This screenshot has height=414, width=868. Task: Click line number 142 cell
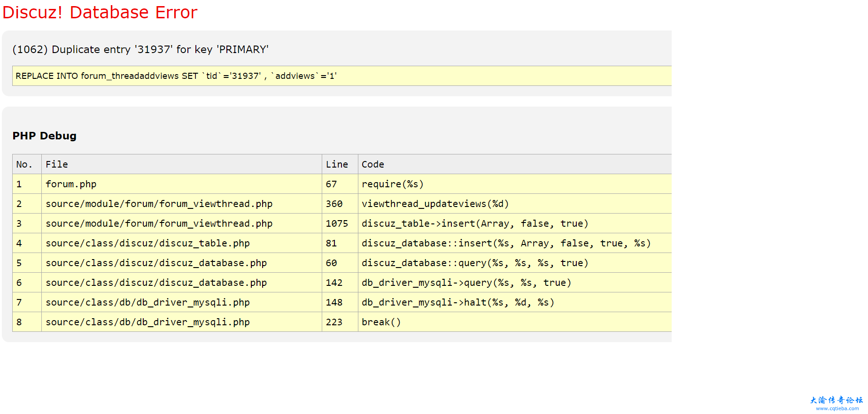[x=340, y=283]
